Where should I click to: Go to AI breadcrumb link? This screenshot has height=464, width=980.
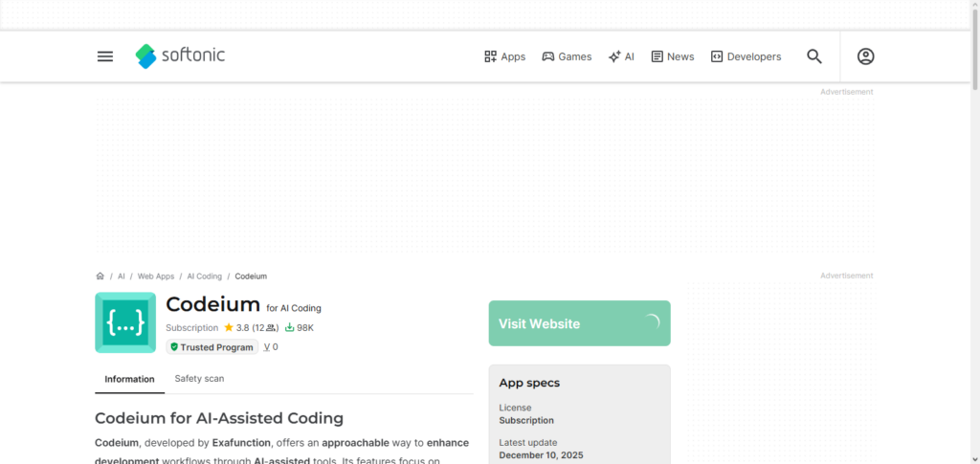[x=122, y=276]
